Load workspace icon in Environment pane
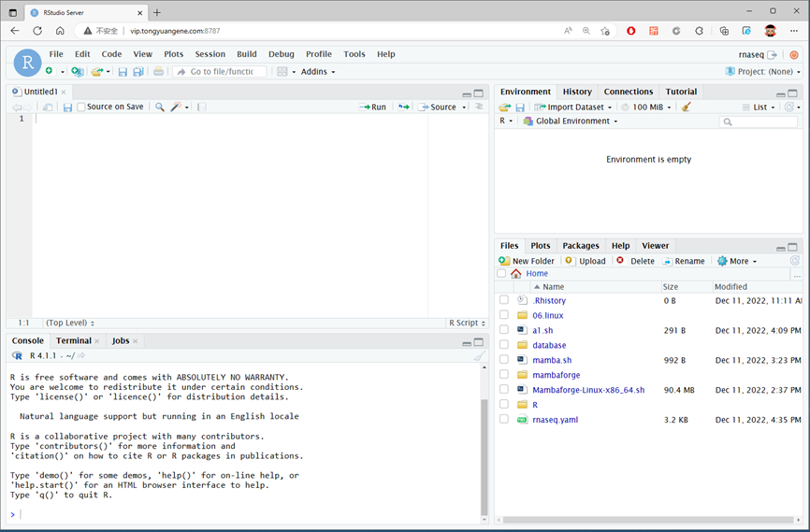 coord(505,107)
